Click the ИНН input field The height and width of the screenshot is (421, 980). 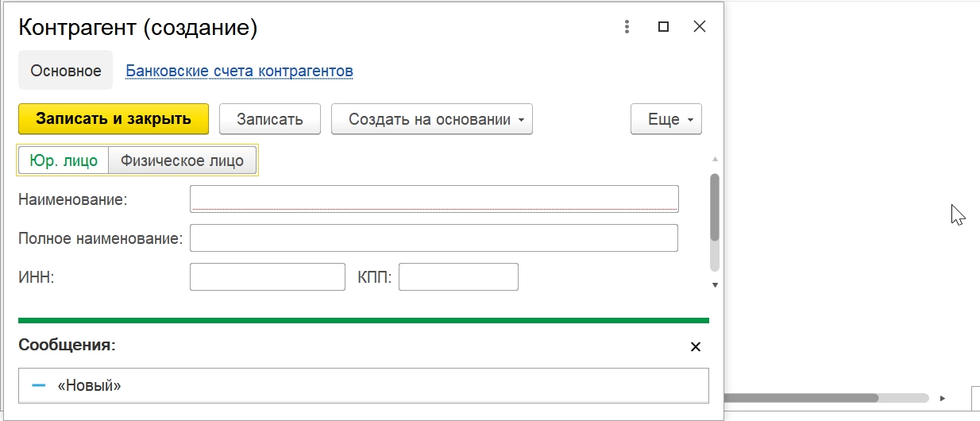tap(268, 276)
